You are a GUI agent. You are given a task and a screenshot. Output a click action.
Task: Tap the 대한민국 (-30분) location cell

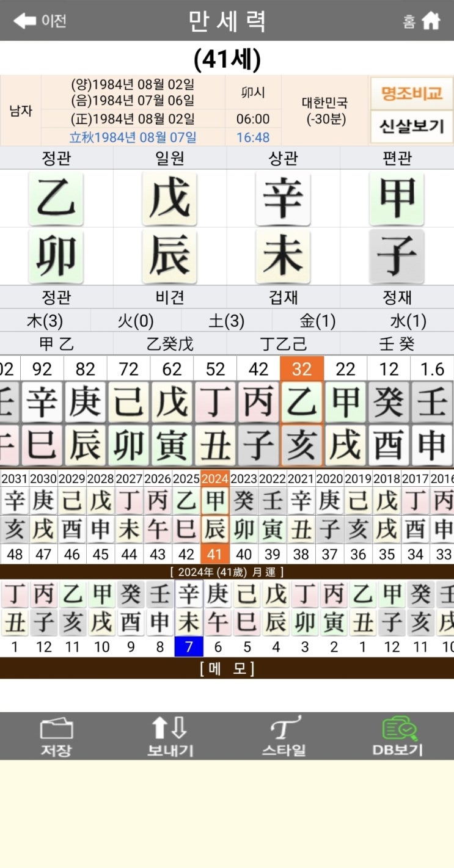324,111
